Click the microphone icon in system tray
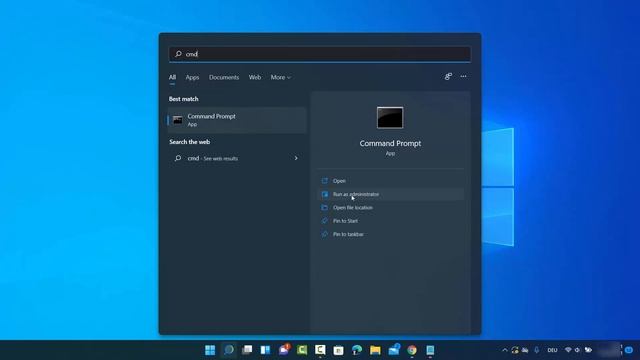The width and height of the screenshot is (640, 360). (x=537, y=350)
